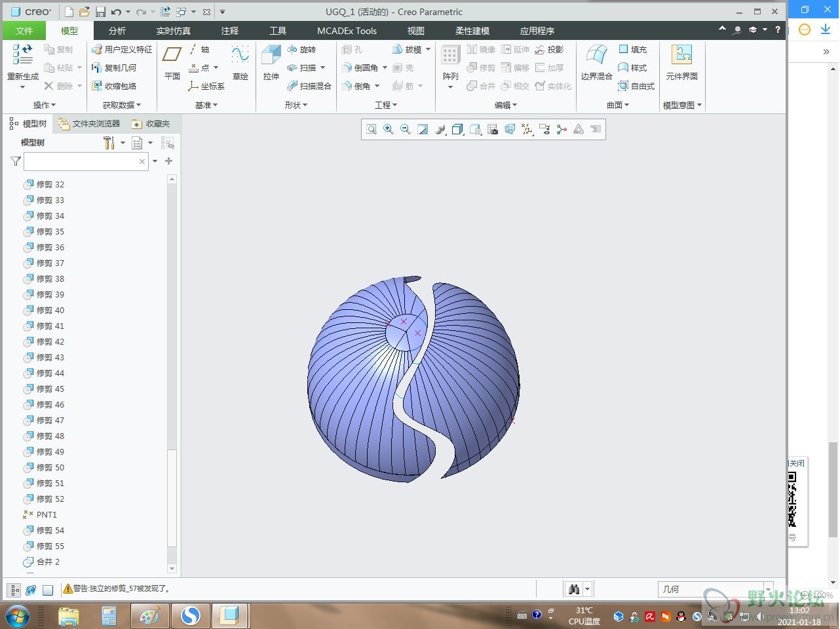Click the Repaint icon in graphics toolbar
The height and width of the screenshot is (629, 840).
click(423, 130)
